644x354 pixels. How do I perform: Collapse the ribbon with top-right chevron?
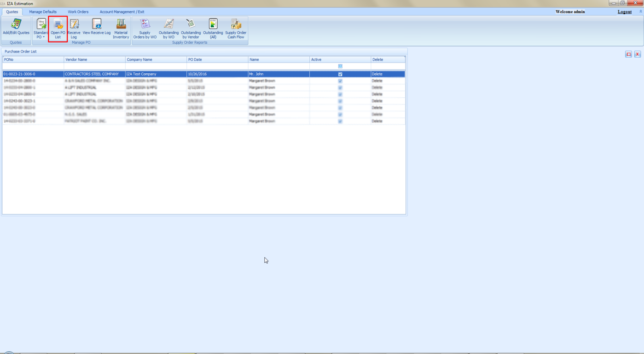[640, 12]
